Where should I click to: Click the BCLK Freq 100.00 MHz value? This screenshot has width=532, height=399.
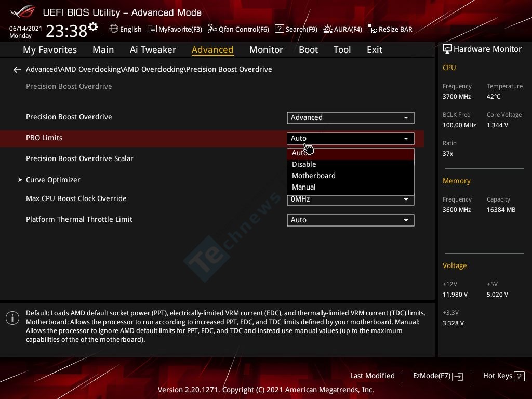click(459, 125)
